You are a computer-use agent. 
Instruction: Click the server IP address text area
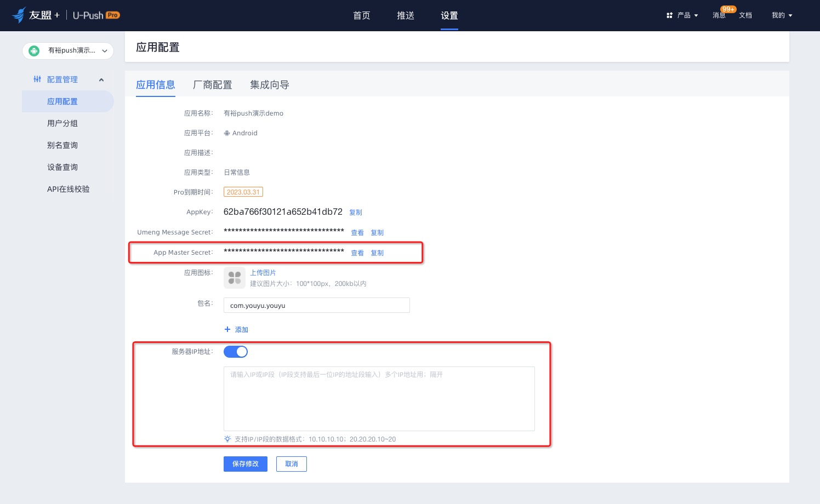tap(379, 399)
